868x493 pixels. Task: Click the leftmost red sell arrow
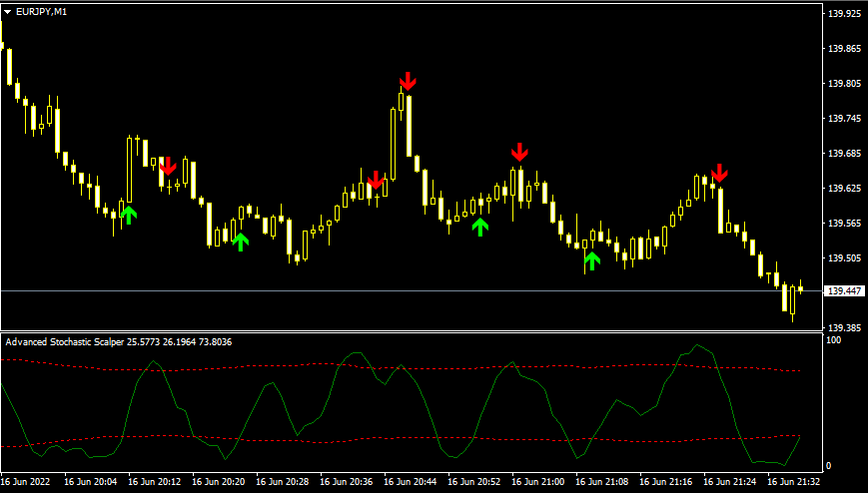[168, 166]
